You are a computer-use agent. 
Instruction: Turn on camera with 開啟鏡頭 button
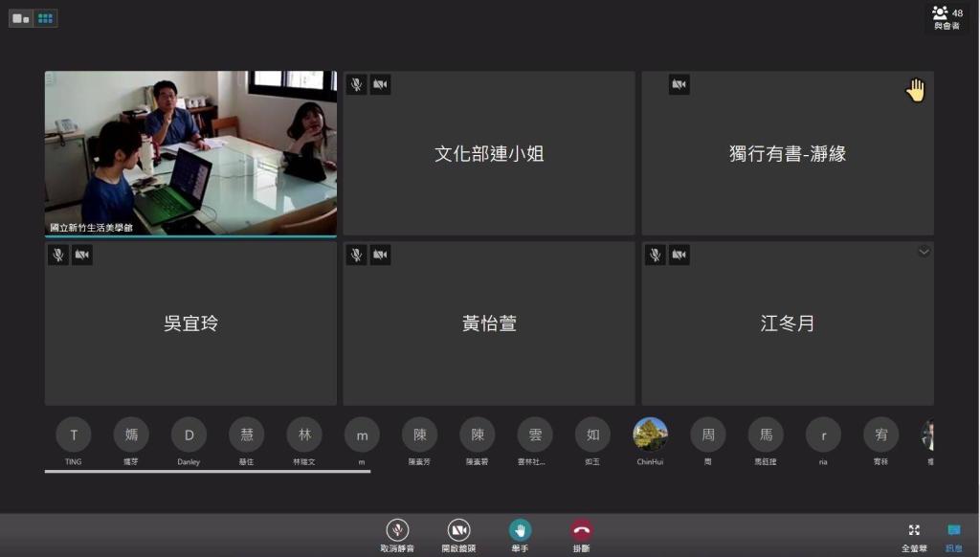pos(458,530)
